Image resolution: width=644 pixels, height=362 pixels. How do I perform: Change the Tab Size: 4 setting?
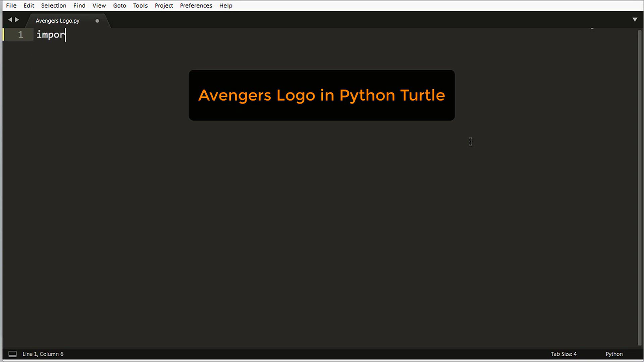(563, 354)
